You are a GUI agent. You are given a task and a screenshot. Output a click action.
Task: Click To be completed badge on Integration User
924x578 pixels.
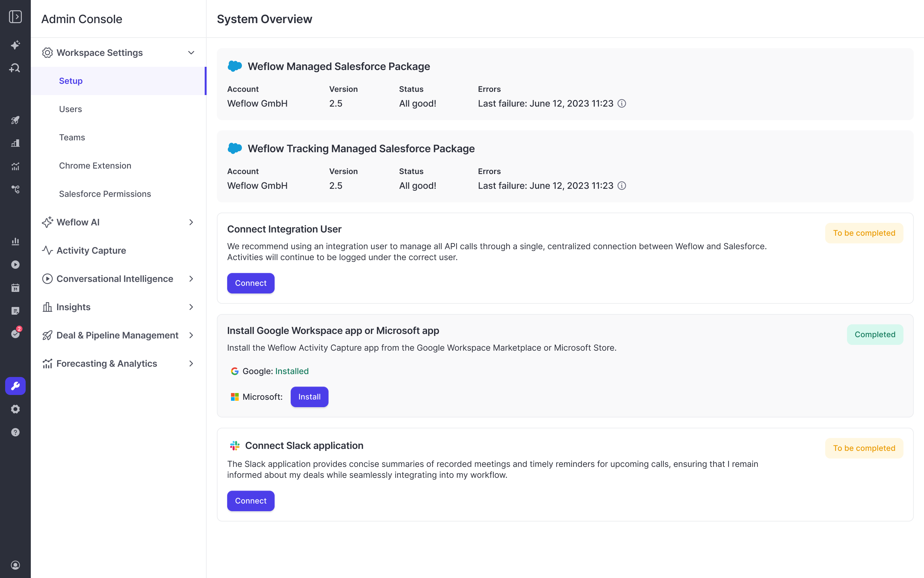864,233
